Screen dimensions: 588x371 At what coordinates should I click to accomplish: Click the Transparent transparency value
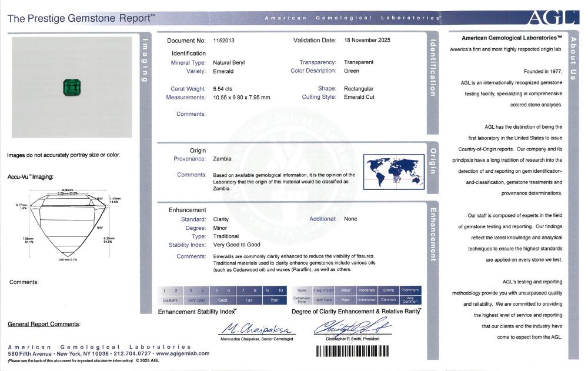click(x=359, y=62)
